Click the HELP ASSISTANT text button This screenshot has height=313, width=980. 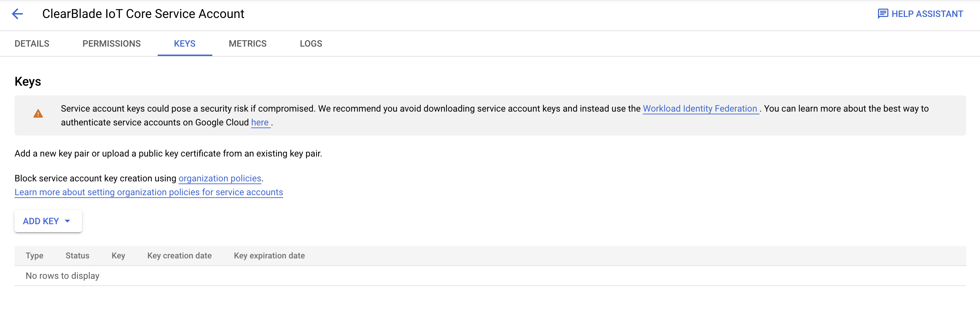pyautogui.click(x=927, y=14)
